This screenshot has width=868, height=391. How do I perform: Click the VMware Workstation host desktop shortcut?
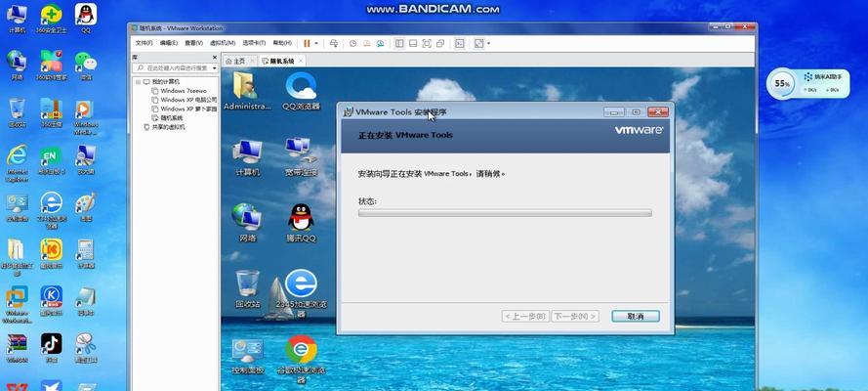click(x=18, y=305)
